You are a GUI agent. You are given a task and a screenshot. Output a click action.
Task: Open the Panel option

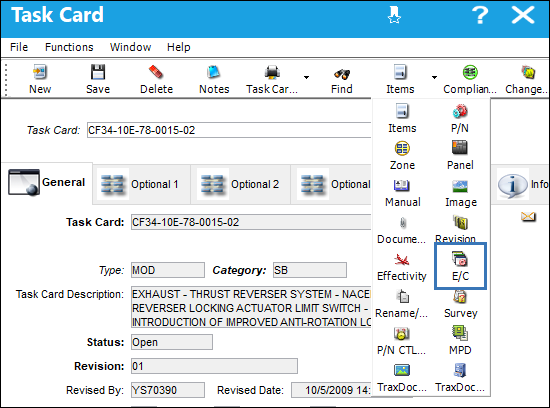(x=460, y=156)
